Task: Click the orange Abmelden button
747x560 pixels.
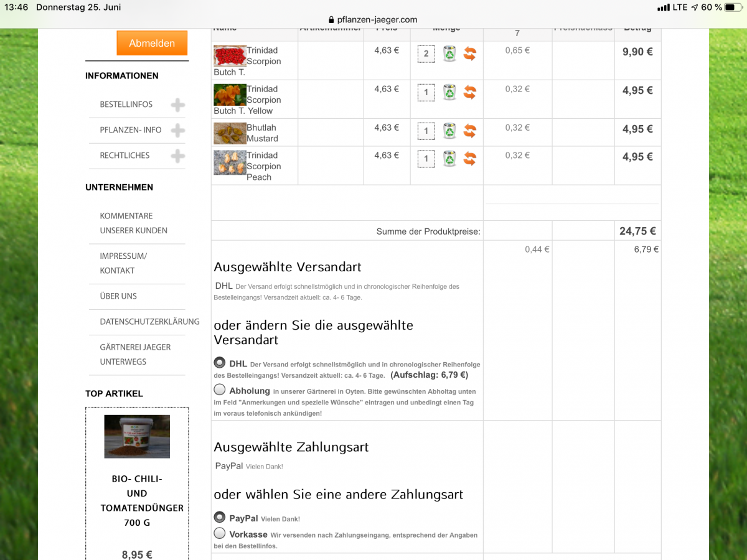Action: (x=152, y=43)
